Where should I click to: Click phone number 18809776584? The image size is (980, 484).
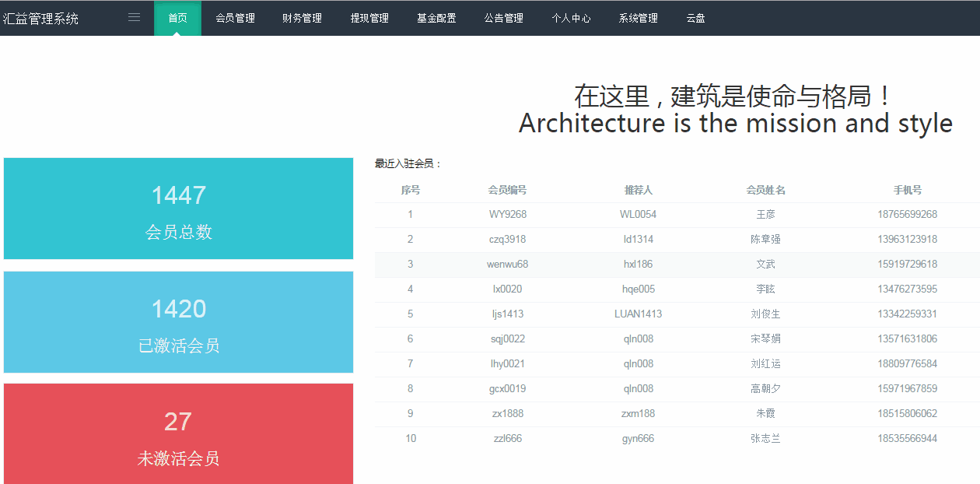(908, 364)
